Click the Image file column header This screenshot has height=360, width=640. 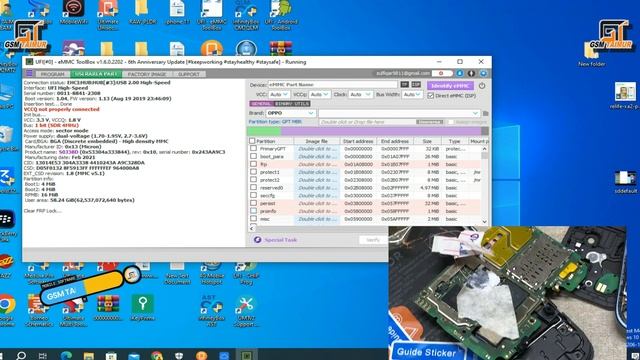pos(317,141)
